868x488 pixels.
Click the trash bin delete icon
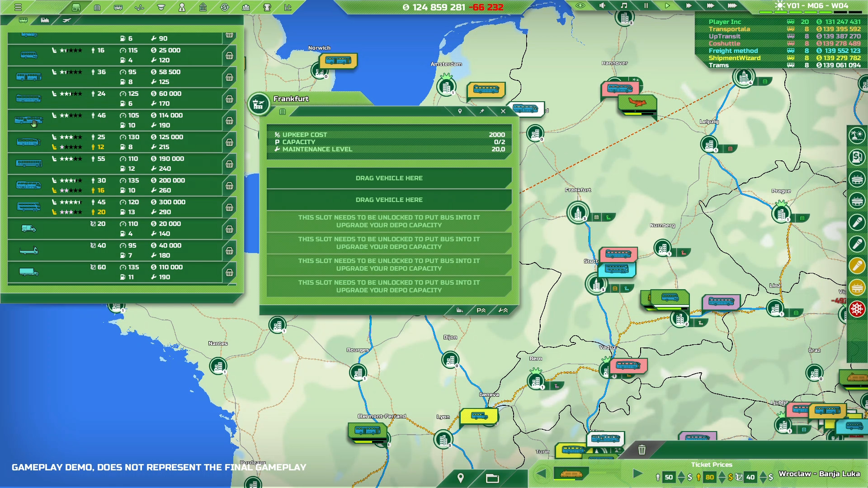tap(642, 450)
